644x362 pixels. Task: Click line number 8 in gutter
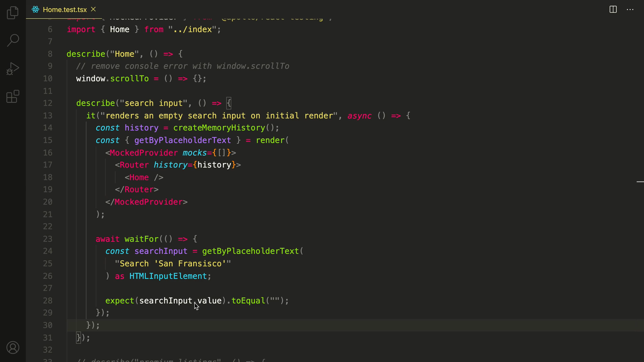[50, 54]
